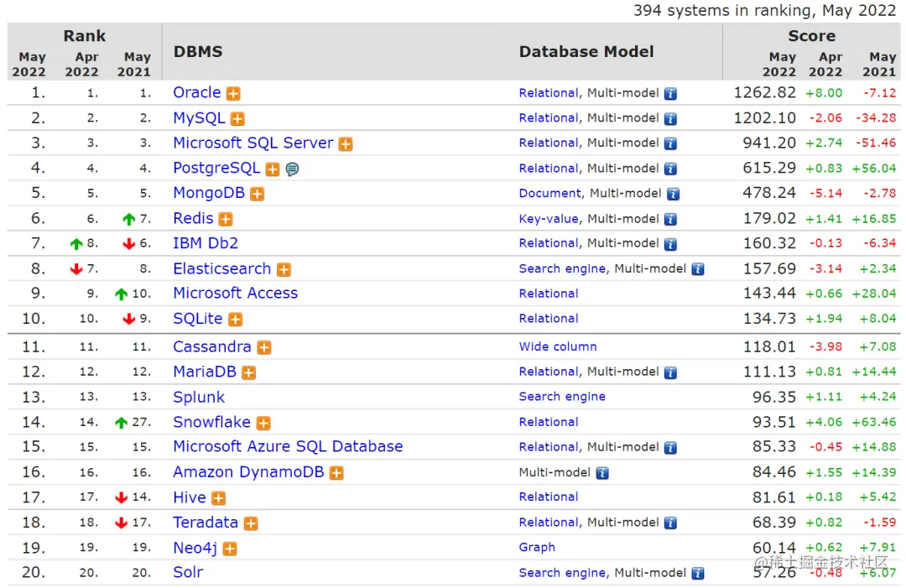Click the Document model link for MongoDB

pos(549,194)
